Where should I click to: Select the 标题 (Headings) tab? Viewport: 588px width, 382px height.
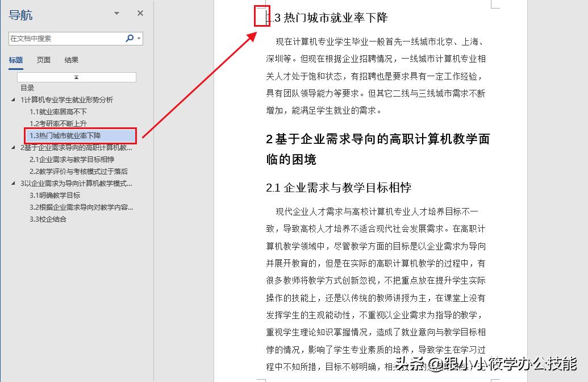pos(15,59)
